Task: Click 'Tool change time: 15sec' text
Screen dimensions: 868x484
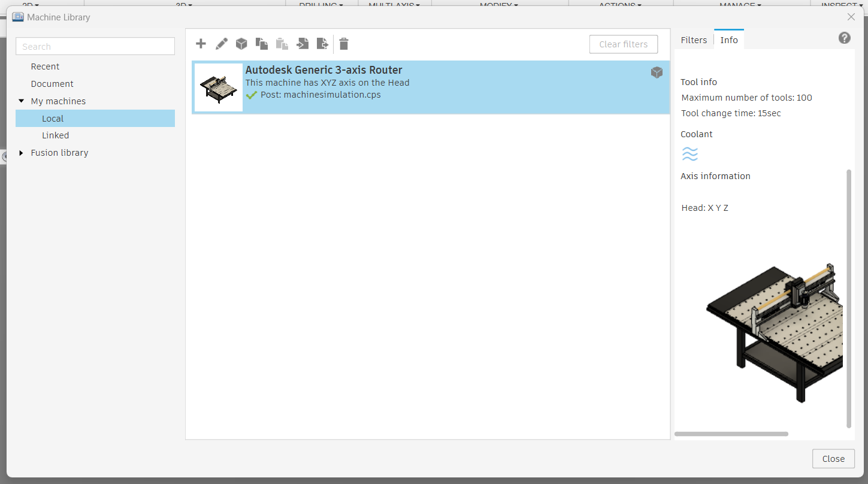Action: [x=731, y=113]
